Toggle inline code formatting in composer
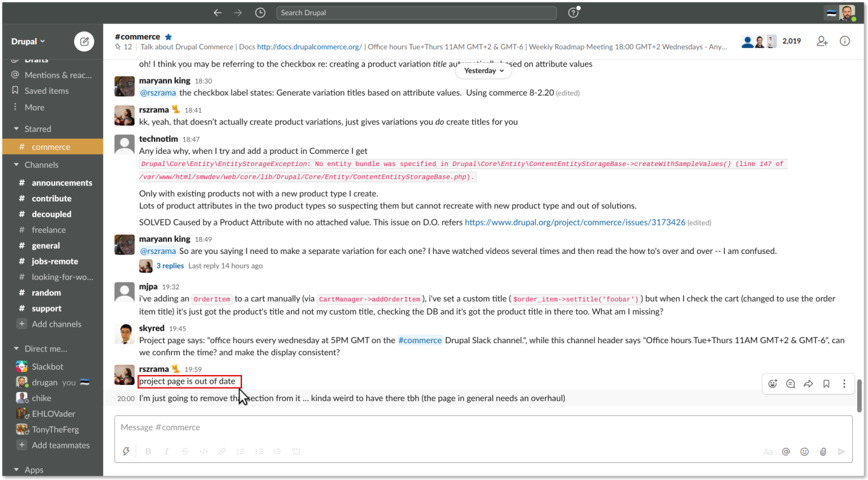Image resolution: width=868 pixels, height=480 pixels. [x=203, y=452]
